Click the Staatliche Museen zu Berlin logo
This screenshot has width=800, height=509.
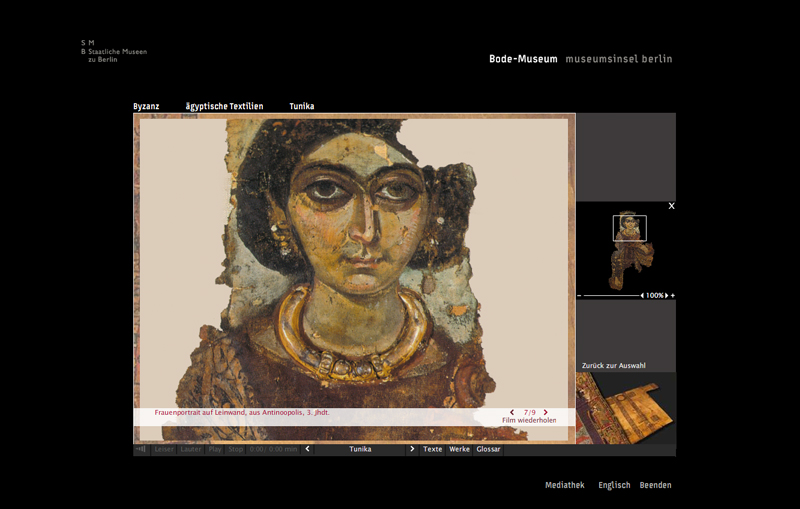[x=114, y=51]
